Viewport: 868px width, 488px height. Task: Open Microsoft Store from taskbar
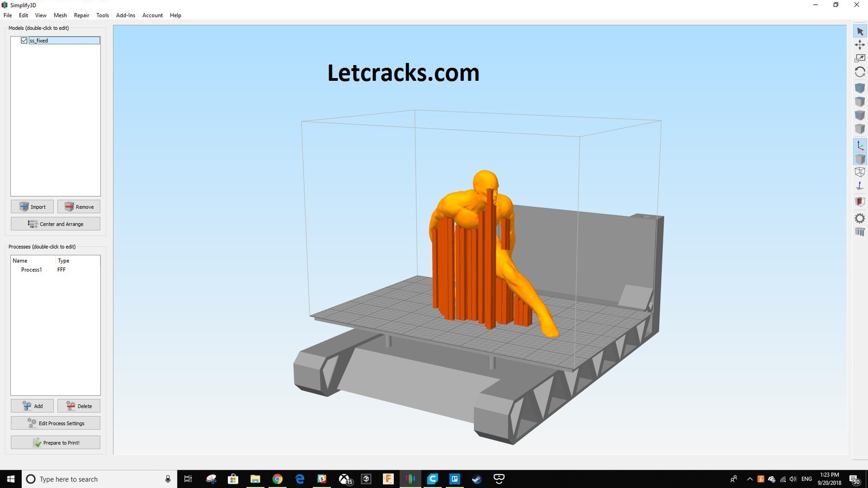pos(233,479)
